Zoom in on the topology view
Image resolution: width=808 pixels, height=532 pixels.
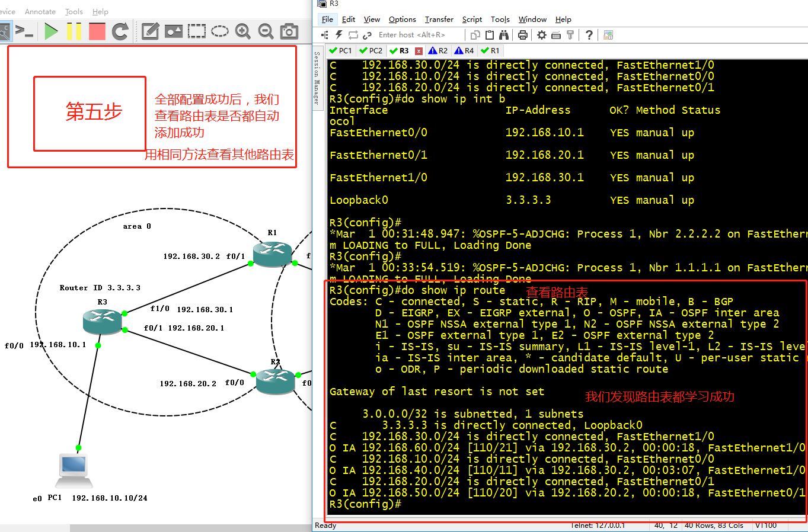tap(242, 31)
